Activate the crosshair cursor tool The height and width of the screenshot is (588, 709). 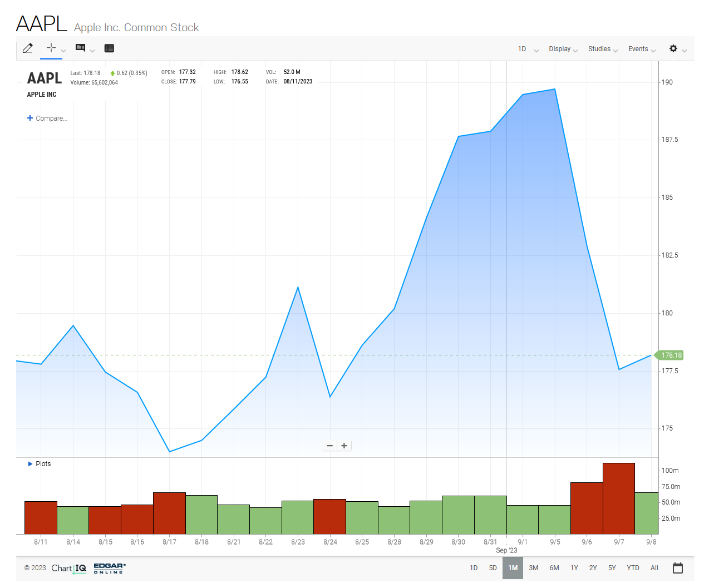51,48
